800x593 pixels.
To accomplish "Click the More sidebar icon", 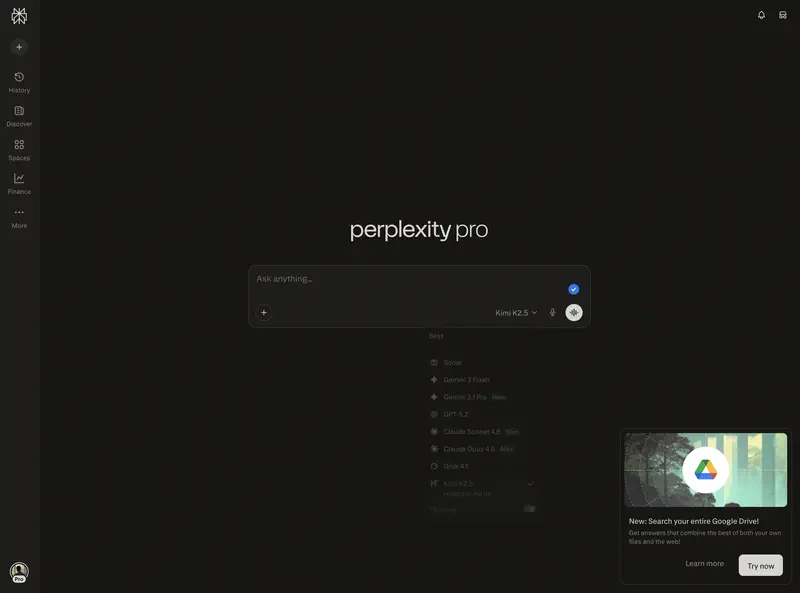I will click(x=19, y=217).
